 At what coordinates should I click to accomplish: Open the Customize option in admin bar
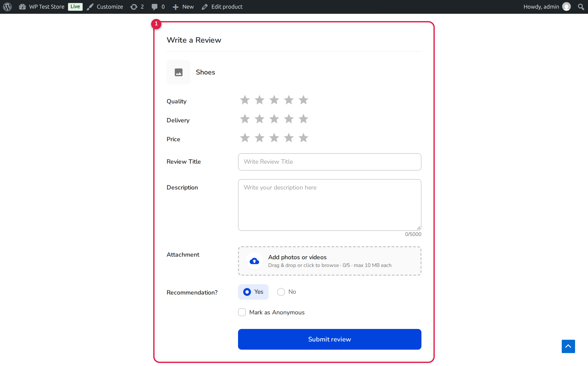[x=105, y=7]
